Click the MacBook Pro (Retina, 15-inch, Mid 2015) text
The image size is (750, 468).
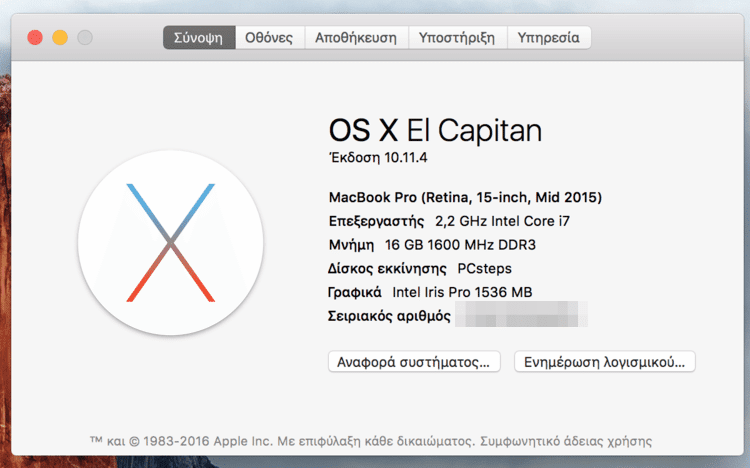[x=465, y=197]
